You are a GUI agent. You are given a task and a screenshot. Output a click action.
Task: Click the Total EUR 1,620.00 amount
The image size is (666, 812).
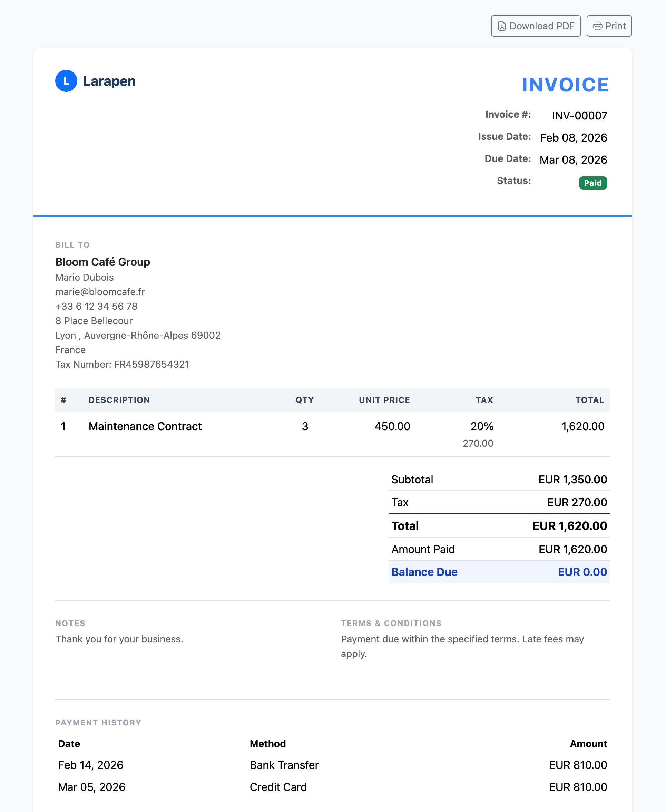pyautogui.click(x=569, y=526)
